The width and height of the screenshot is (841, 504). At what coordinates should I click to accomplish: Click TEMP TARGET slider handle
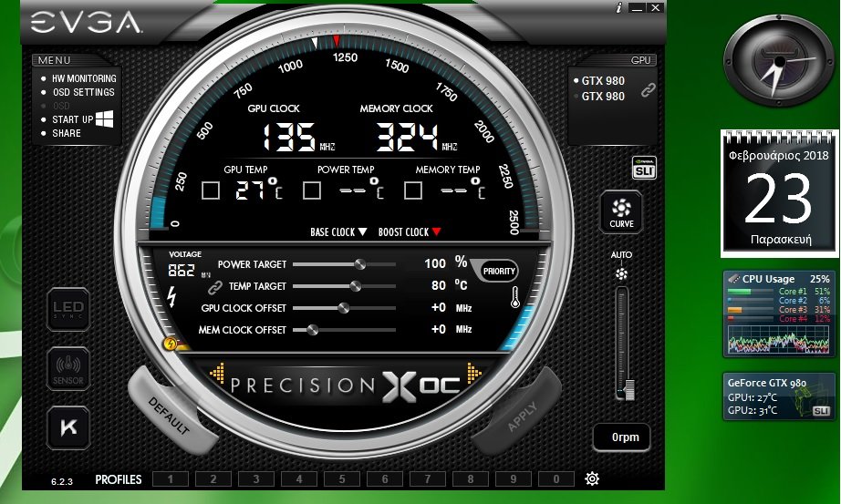pos(355,286)
